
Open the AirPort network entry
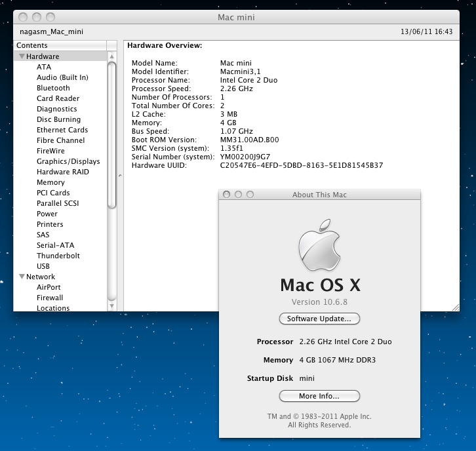click(x=49, y=287)
